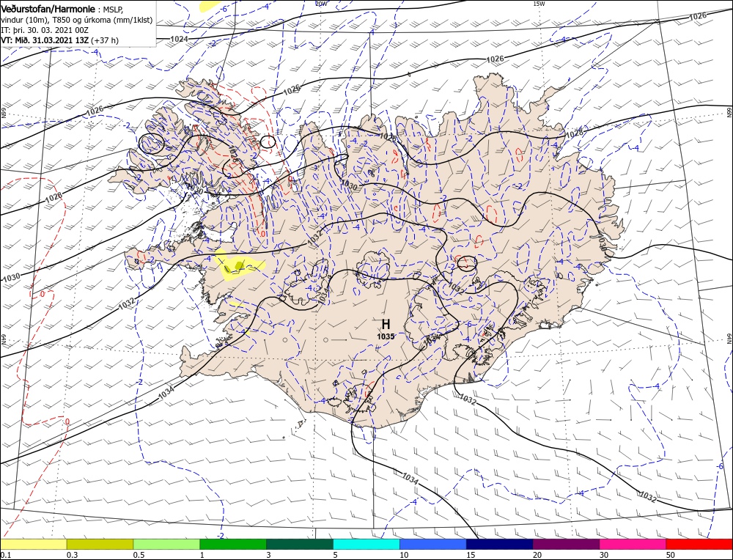Click the legend value 15
Viewport: 733px width, 560px height.
471,555
